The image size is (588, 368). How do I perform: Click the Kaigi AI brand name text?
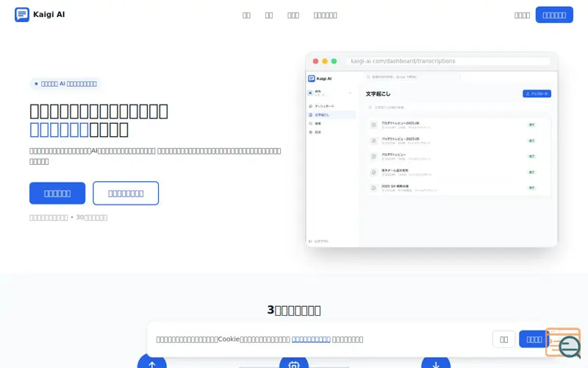pos(49,15)
